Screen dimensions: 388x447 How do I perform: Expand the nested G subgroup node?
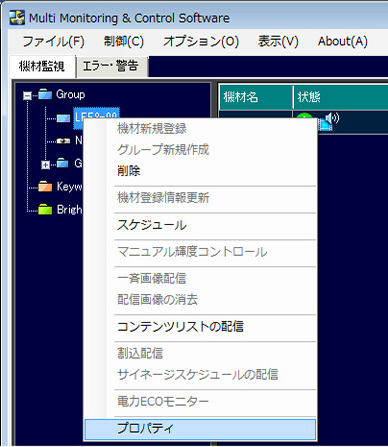coord(45,165)
